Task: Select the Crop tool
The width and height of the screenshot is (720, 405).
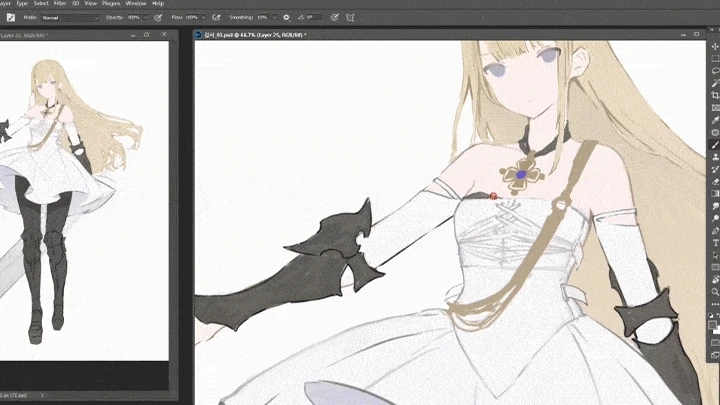Action: pyautogui.click(x=715, y=95)
